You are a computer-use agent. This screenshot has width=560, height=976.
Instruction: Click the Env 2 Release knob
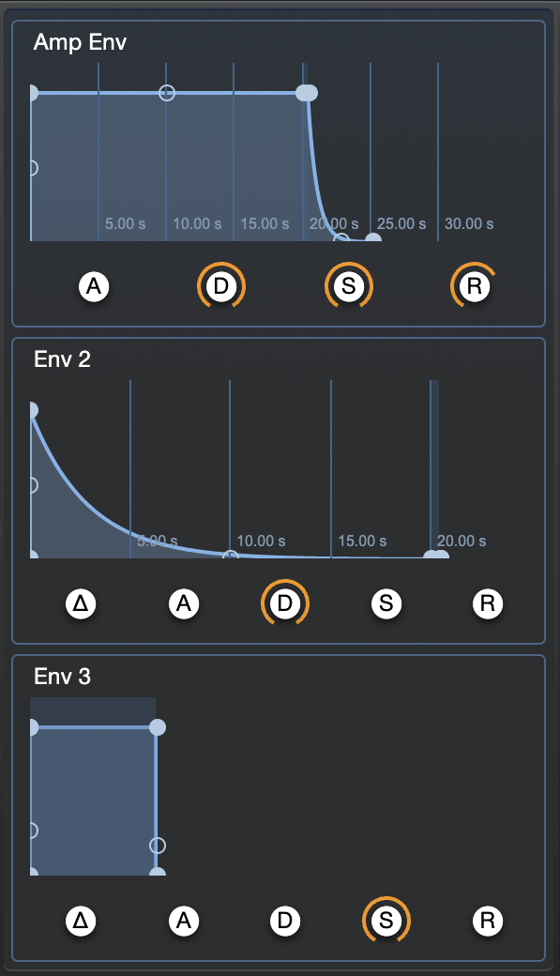tap(487, 603)
